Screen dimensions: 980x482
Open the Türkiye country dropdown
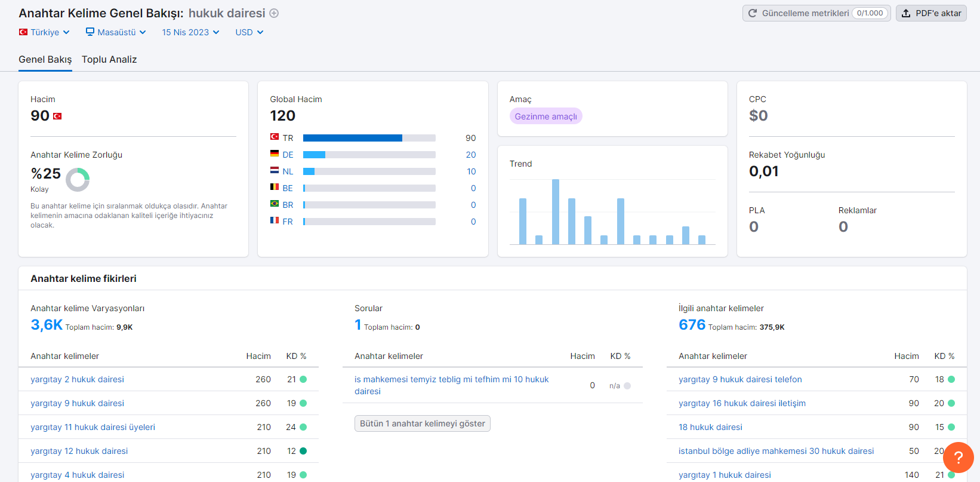point(44,32)
